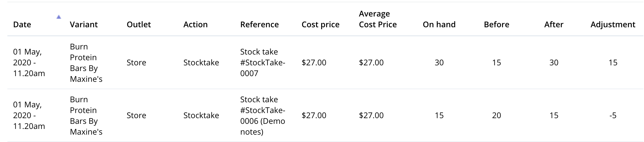Click Stocktake action in second row
The image size is (644, 142).
tap(201, 116)
